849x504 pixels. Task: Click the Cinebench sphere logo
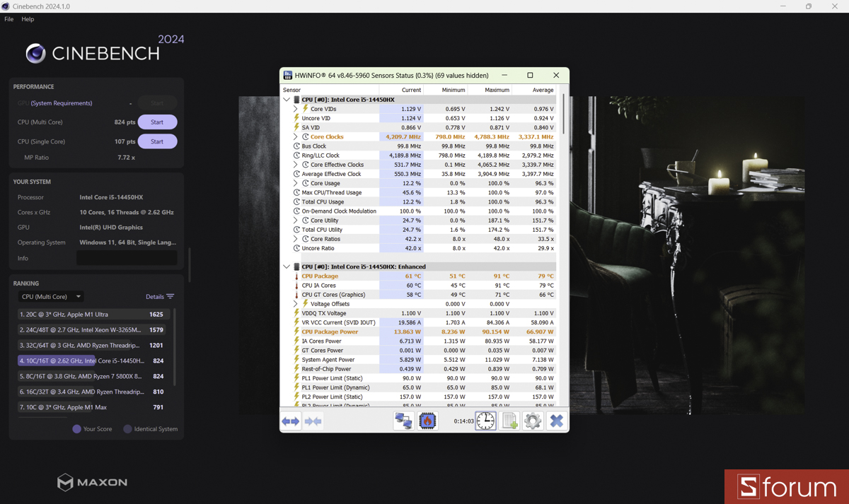36,53
